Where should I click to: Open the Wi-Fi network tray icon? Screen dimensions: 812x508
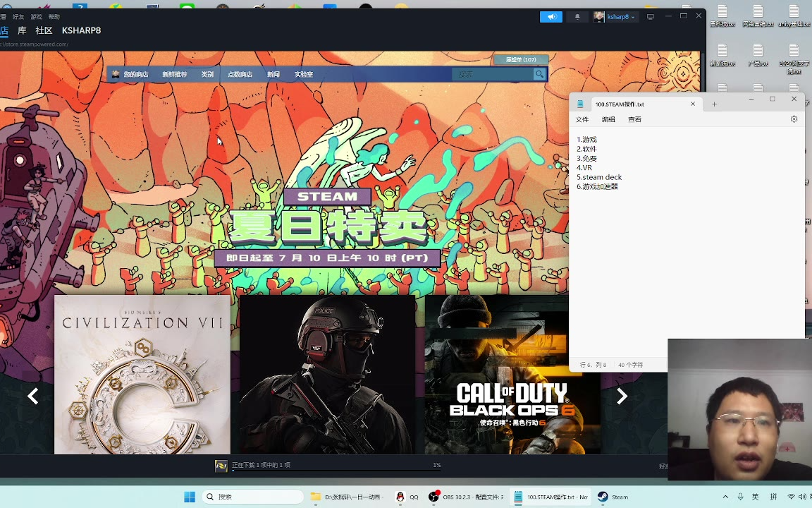pos(792,497)
